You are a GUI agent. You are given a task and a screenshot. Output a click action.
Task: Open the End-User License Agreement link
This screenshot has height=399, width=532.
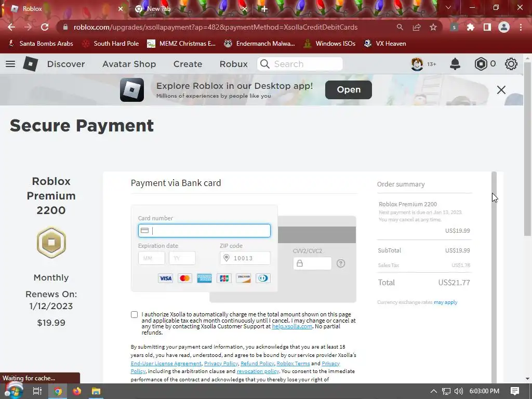pyautogui.click(x=166, y=363)
